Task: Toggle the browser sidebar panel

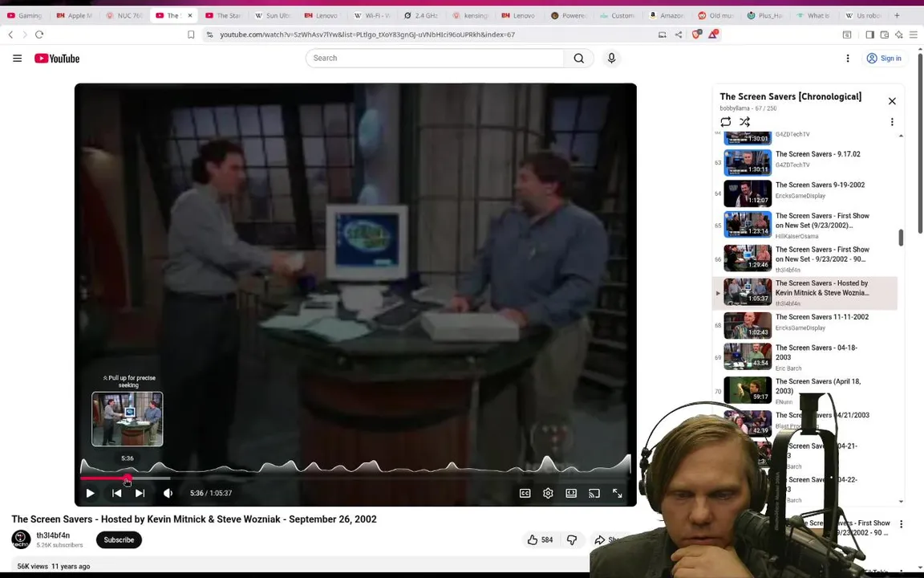Action: pos(869,35)
